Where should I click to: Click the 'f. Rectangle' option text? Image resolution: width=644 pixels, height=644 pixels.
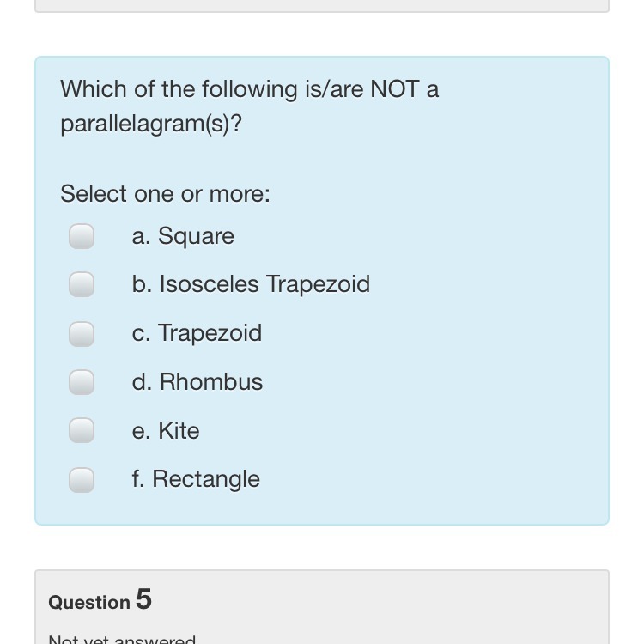pos(196,479)
